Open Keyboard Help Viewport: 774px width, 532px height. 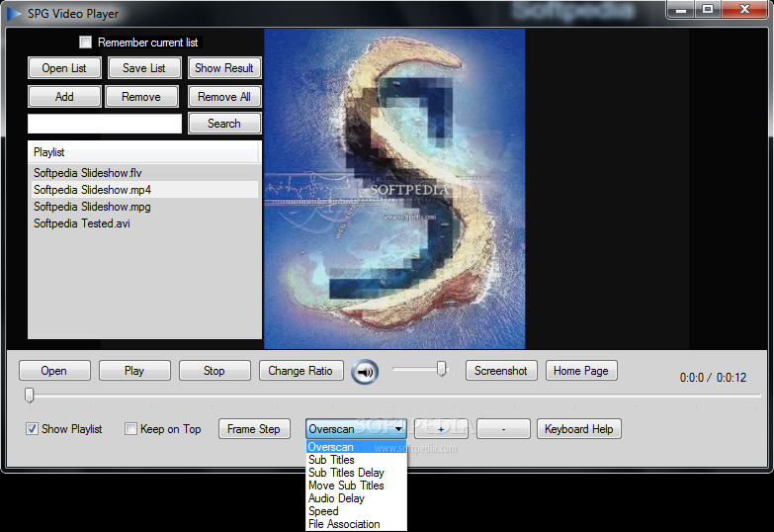click(x=579, y=429)
